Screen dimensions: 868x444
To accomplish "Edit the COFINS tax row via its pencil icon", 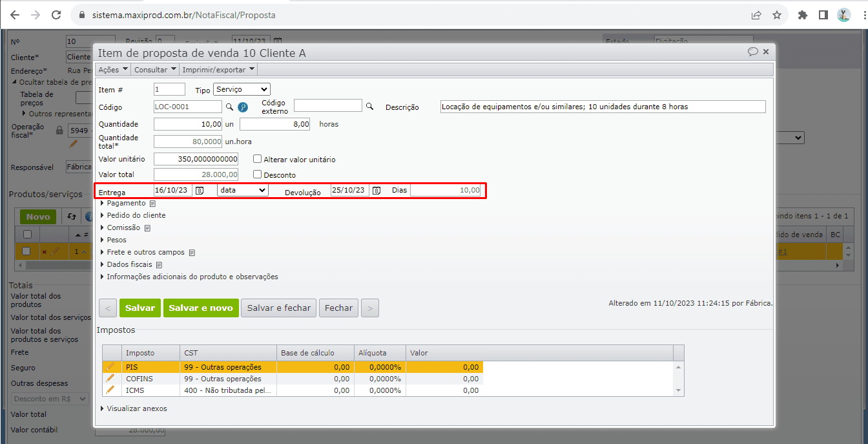I will click(110, 378).
